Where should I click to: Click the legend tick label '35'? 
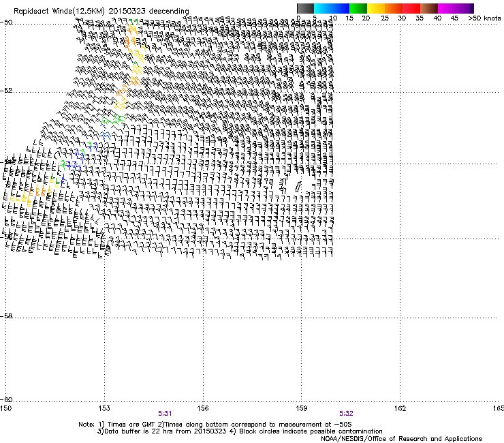(x=420, y=18)
